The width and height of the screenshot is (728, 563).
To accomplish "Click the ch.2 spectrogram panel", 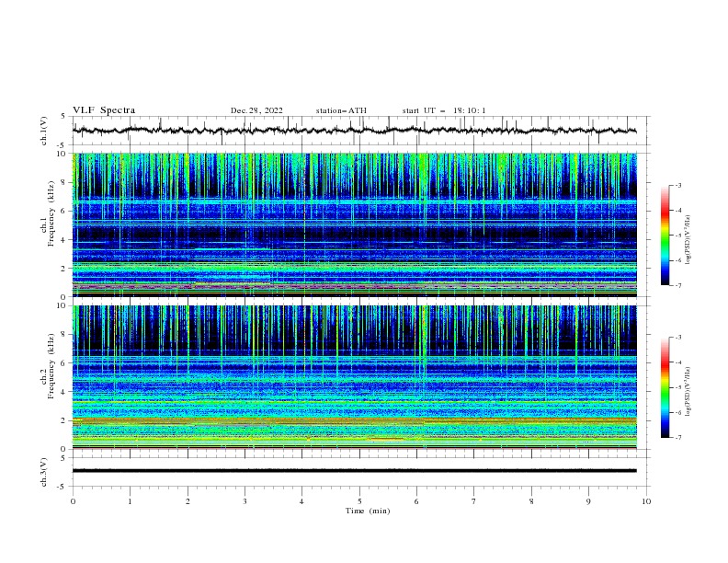I will pyautogui.click(x=355, y=377).
